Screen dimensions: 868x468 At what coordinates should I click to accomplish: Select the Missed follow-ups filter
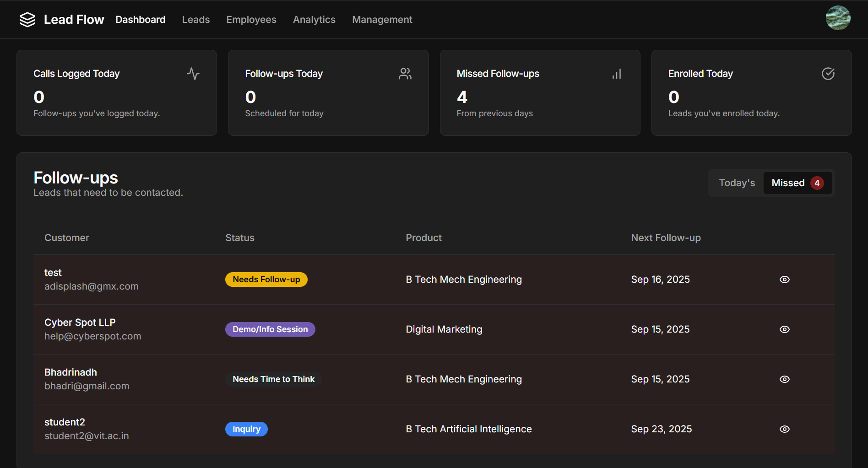point(797,183)
